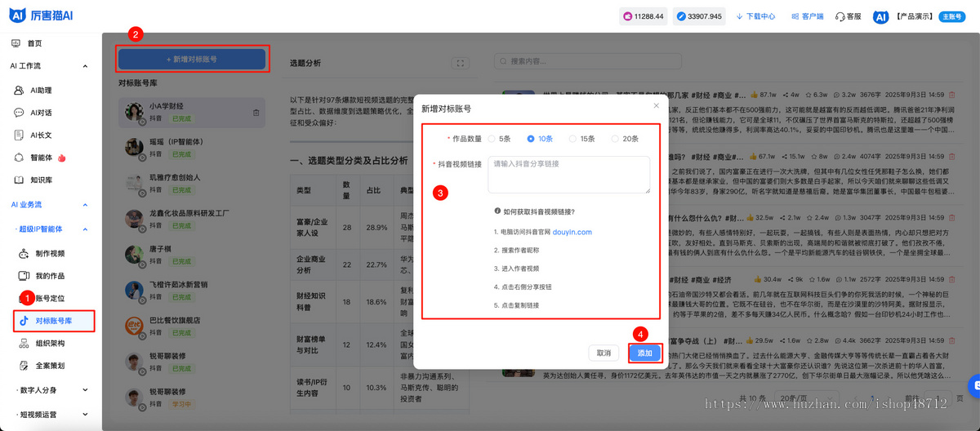Collapse the 超级IP智能体 group

pos(85,229)
